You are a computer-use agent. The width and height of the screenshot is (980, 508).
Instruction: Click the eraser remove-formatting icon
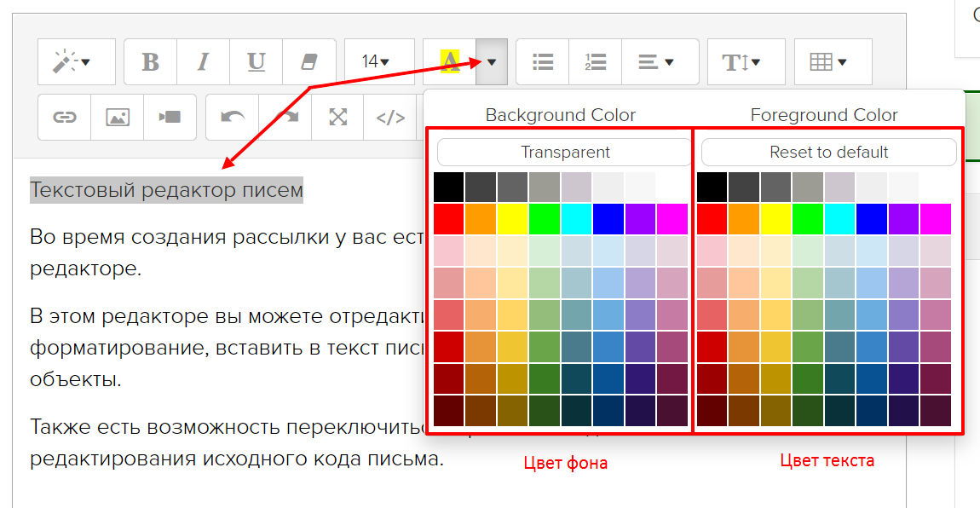coord(308,62)
